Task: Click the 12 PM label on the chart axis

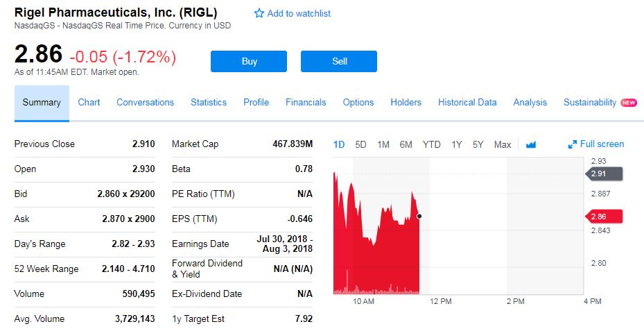Action: [441, 301]
